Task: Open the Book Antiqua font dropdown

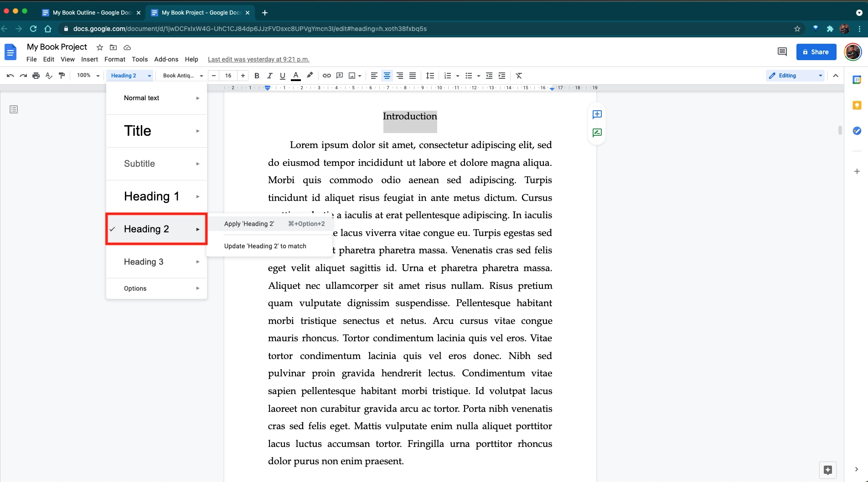Action: point(181,76)
